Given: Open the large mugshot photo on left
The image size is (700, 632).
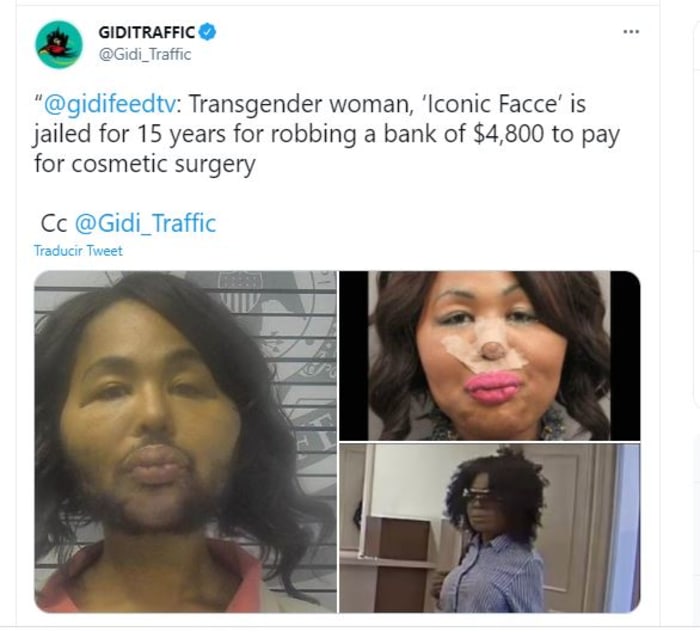Looking at the screenshot, I should pos(186,442).
